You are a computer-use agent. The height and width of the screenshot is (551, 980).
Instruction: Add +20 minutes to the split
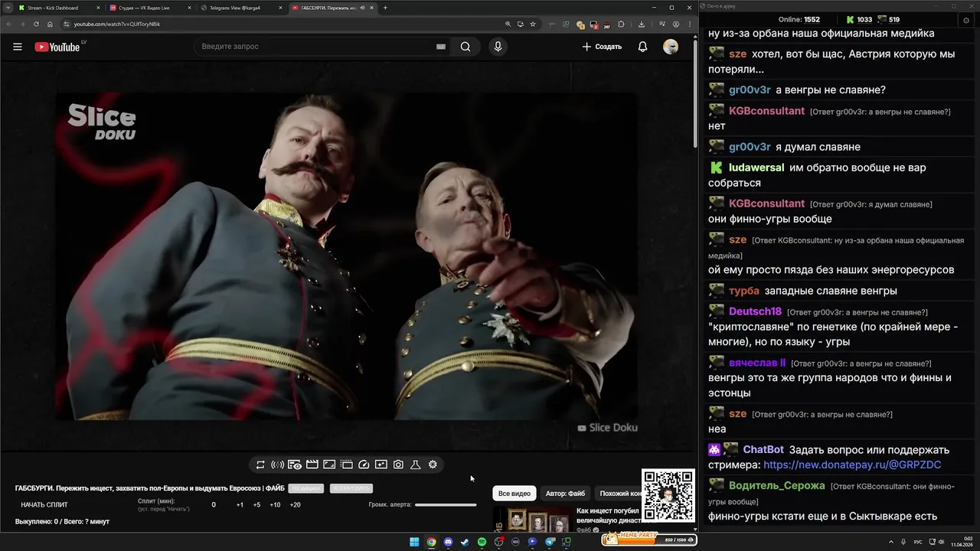[x=295, y=505]
